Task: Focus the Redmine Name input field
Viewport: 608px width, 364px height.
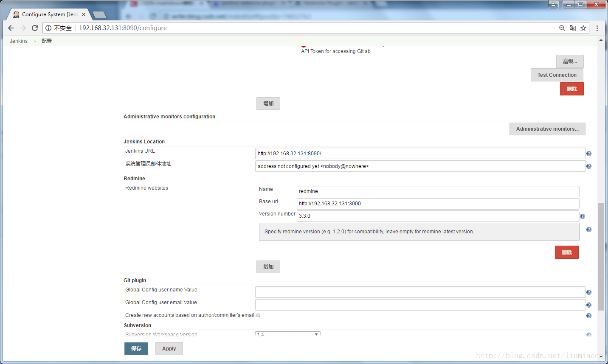Action: tap(438, 191)
